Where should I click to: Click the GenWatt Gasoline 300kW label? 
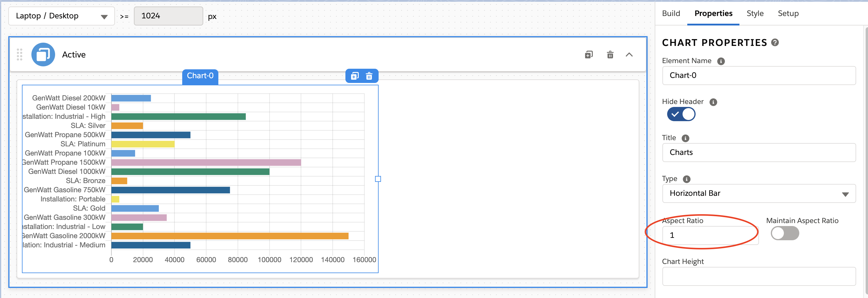click(x=64, y=217)
